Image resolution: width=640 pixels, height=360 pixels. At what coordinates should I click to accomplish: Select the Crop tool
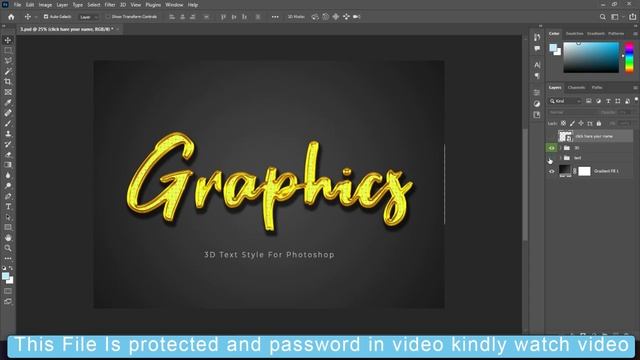(8, 82)
